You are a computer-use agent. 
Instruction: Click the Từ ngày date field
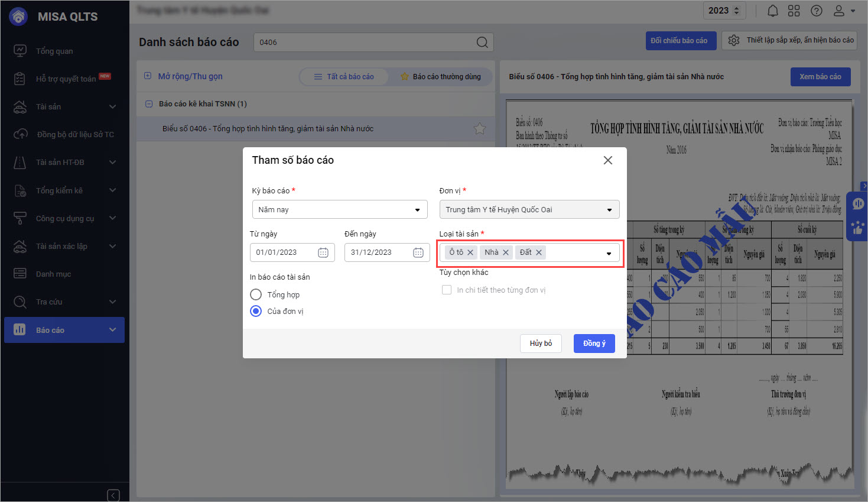click(292, 252)
